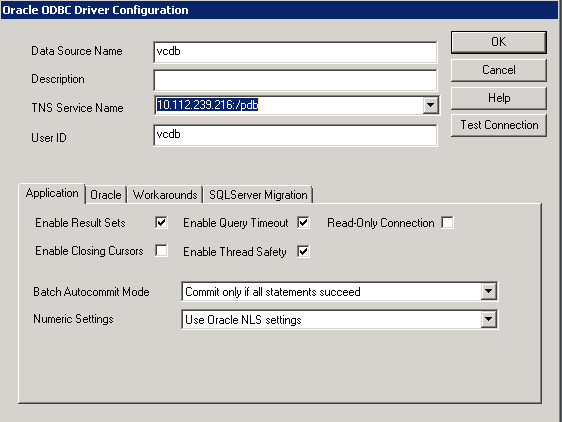
Task: Click the 'Enable Result Sets' label text
Action: [80, 223]
